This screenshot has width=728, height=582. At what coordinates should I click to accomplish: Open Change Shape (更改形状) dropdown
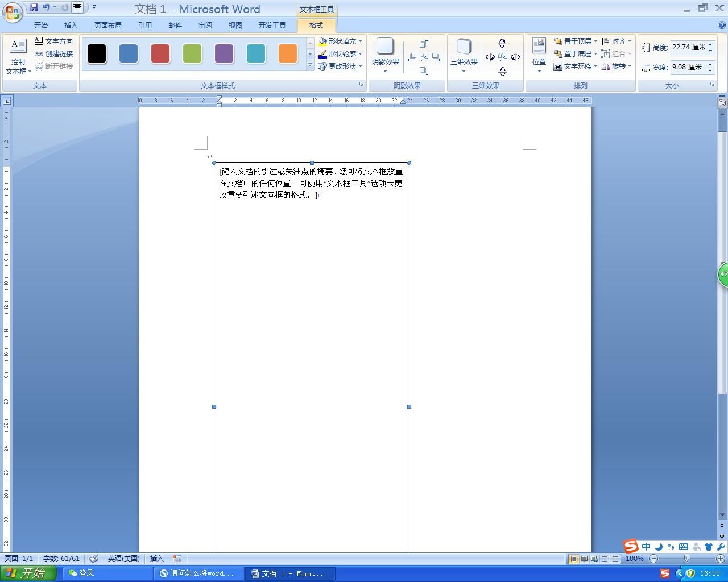[340, 66]
